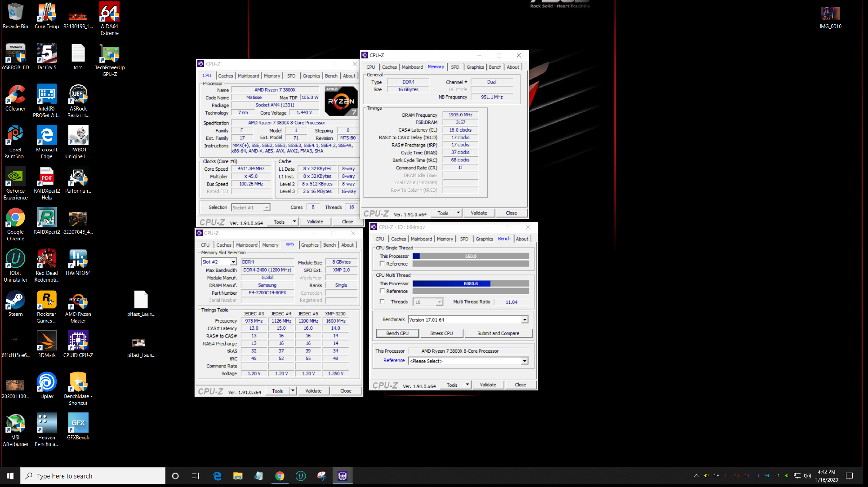This screenshot has height=487, width=868.
Task: Launch Core Temp from the desktop
Action: 47,16
